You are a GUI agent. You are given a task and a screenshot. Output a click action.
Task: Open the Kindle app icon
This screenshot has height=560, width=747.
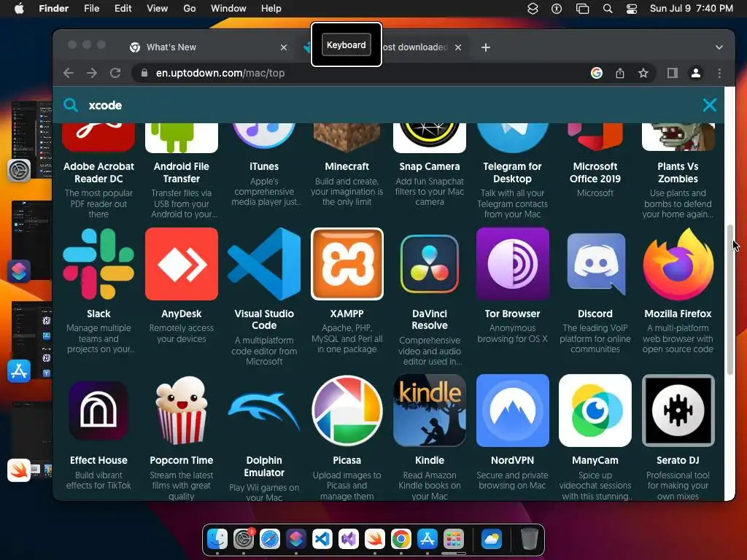(429, 411)
